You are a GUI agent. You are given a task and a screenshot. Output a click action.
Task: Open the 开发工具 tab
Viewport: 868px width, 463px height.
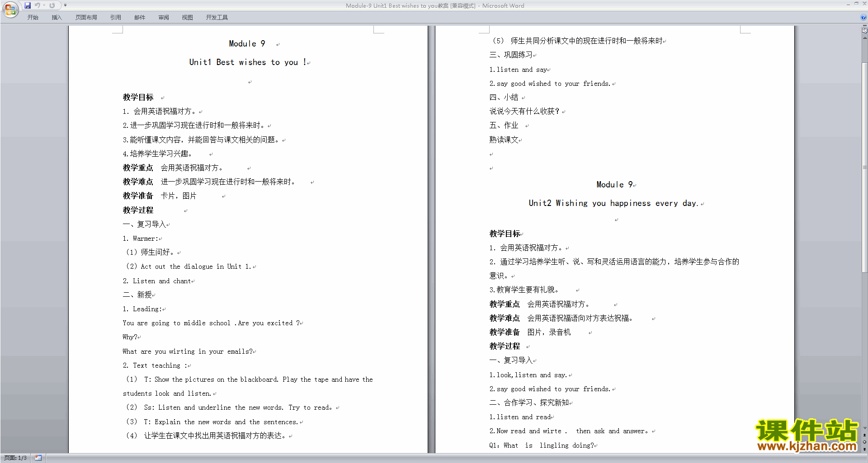tap(217, 18)
